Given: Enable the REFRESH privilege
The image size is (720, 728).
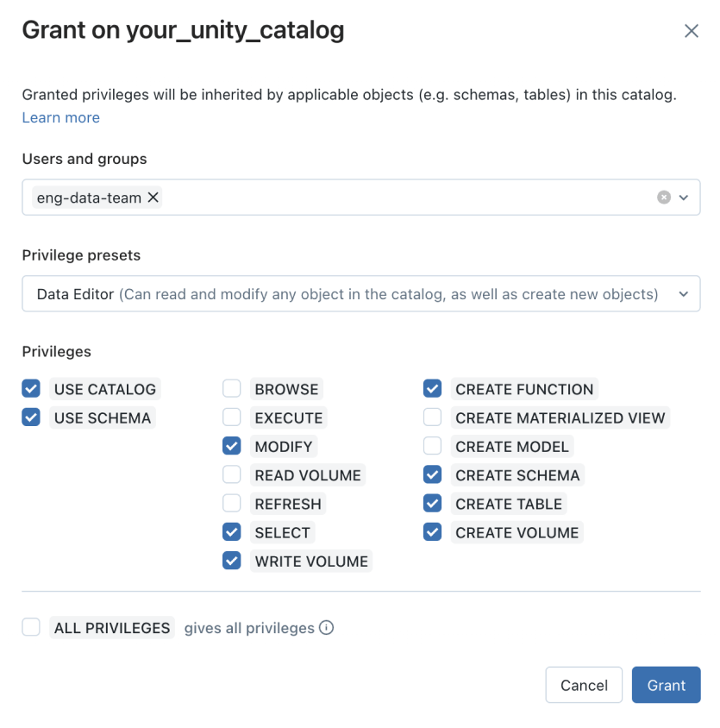Looking at the screenshot, I should tap(231, 504).
